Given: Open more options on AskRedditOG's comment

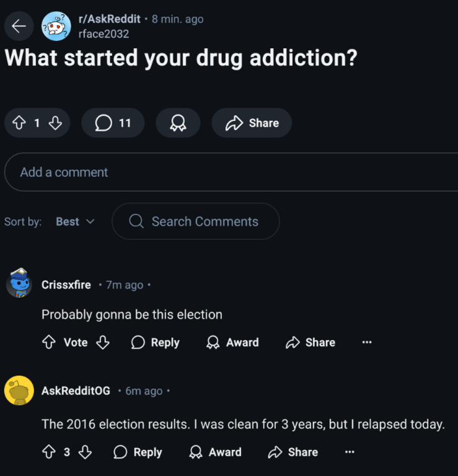Looking at the screenshot, I should coord(350,452).
